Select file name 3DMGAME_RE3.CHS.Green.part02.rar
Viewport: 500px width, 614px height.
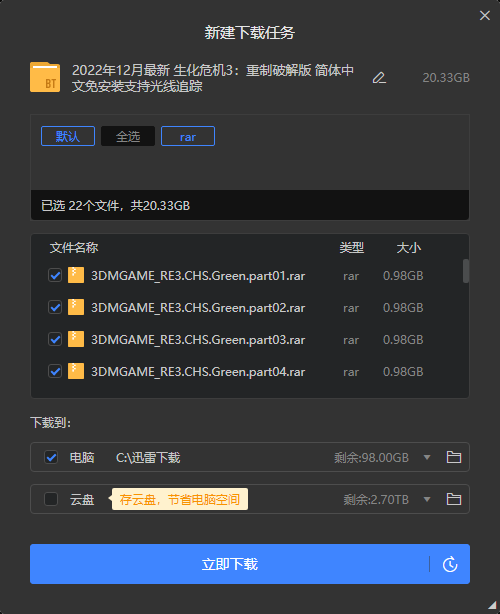click(x=198, y=308)
